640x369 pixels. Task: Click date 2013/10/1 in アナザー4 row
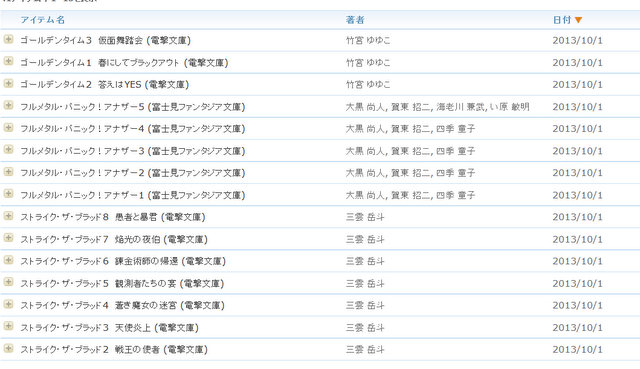pos(578,129)
